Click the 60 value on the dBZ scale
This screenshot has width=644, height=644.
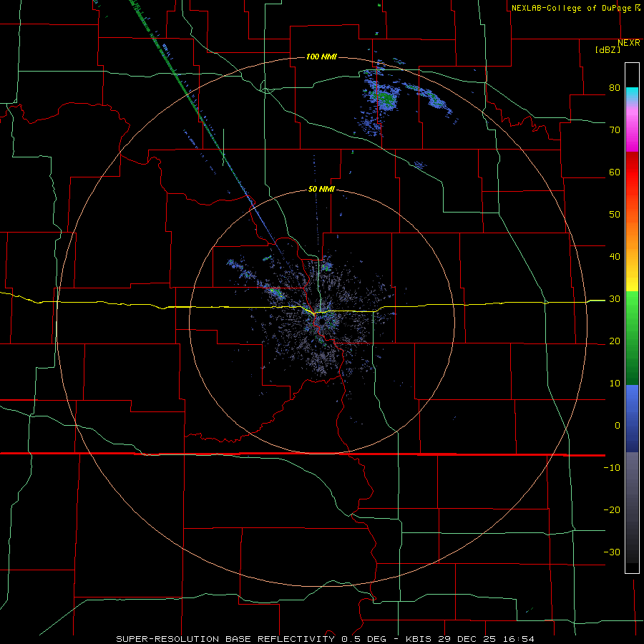(x=615, y=172)
